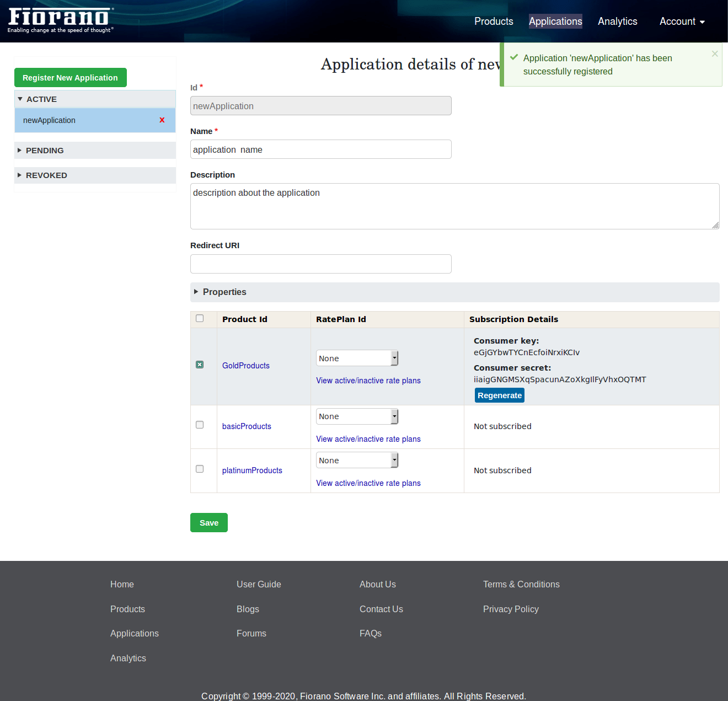Expand the REVOKED applications section
Image resolution: width=728 pixels, height=701 pixels.
pos(95,175)
